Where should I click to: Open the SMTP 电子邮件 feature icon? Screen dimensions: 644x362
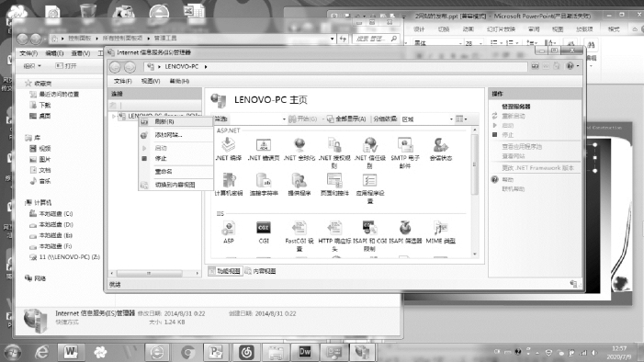pos(405,153)
